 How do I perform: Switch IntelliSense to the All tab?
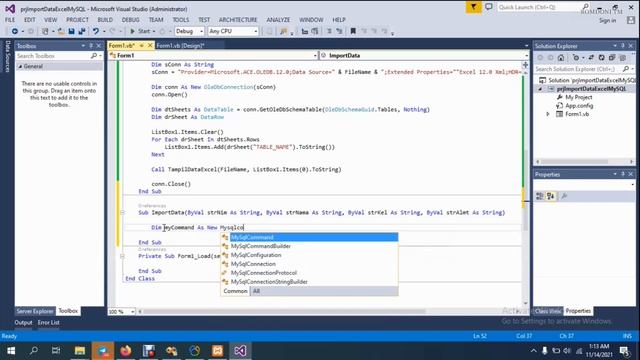pos(256,291)
